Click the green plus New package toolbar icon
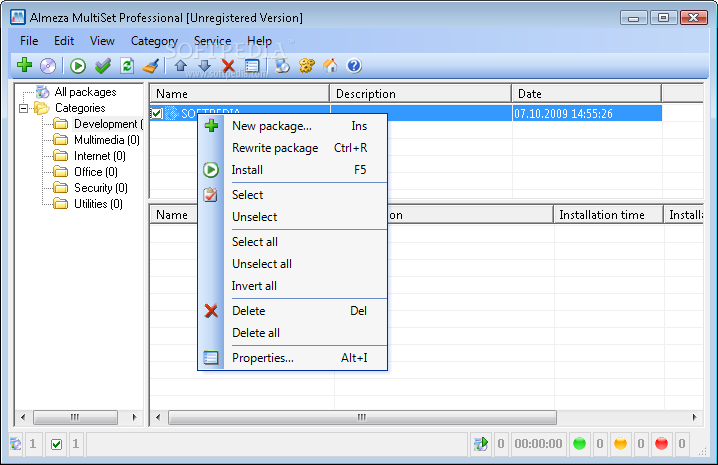Screen dimensions: 718x465 [x=24, y=66]
